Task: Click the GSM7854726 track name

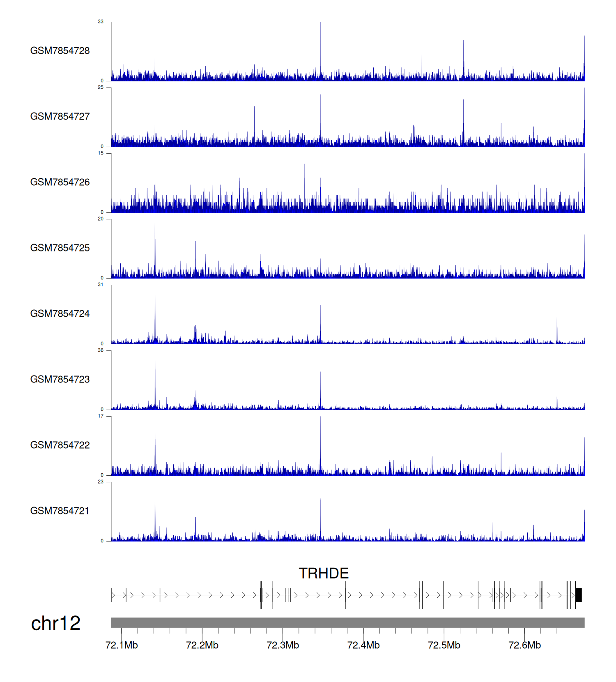Action: pos(60,182)
